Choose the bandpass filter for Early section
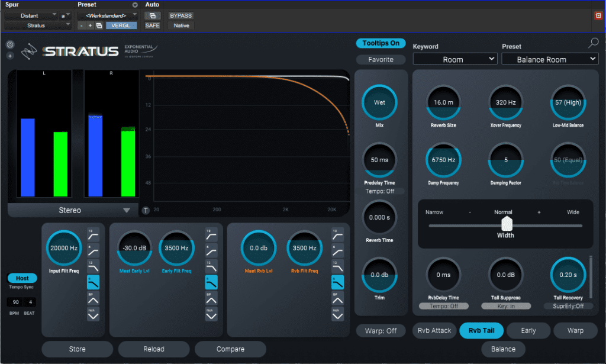606x364 pixels. point(211,299)
